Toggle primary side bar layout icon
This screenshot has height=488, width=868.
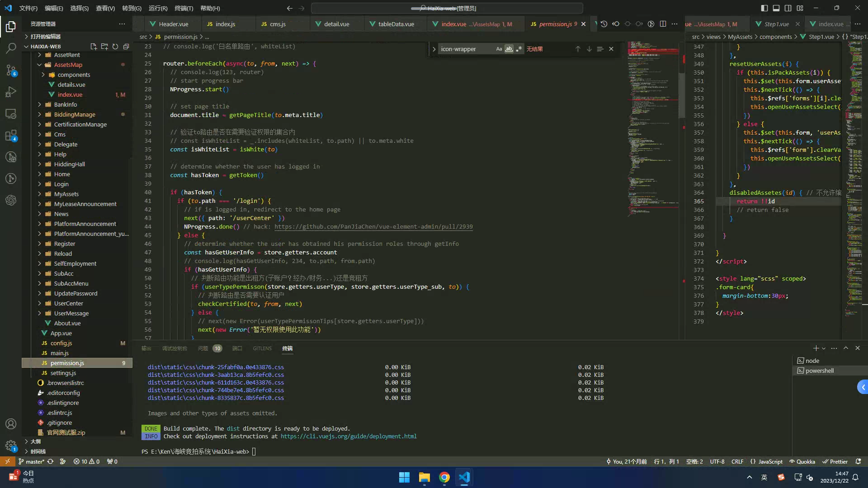(x=764, y=8)
